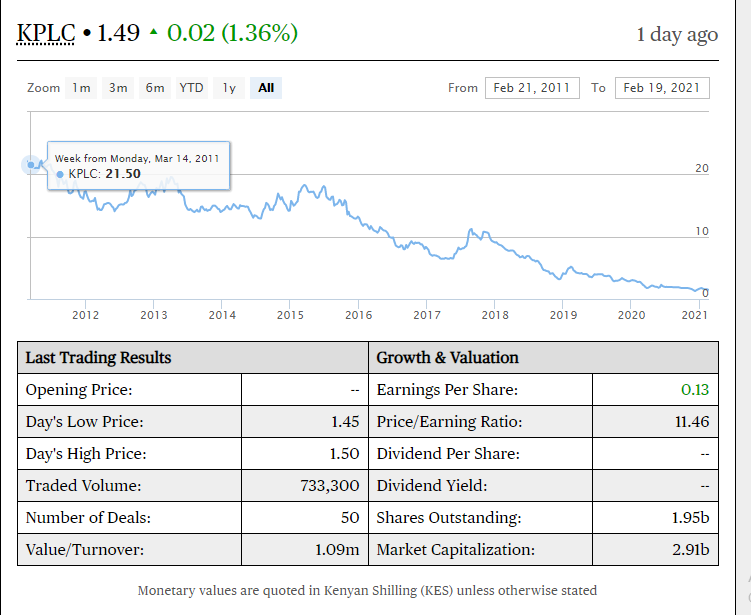This screenshot has width=751, height=615.
Task: Click the Dividend Per Share label
Action: 448,454
